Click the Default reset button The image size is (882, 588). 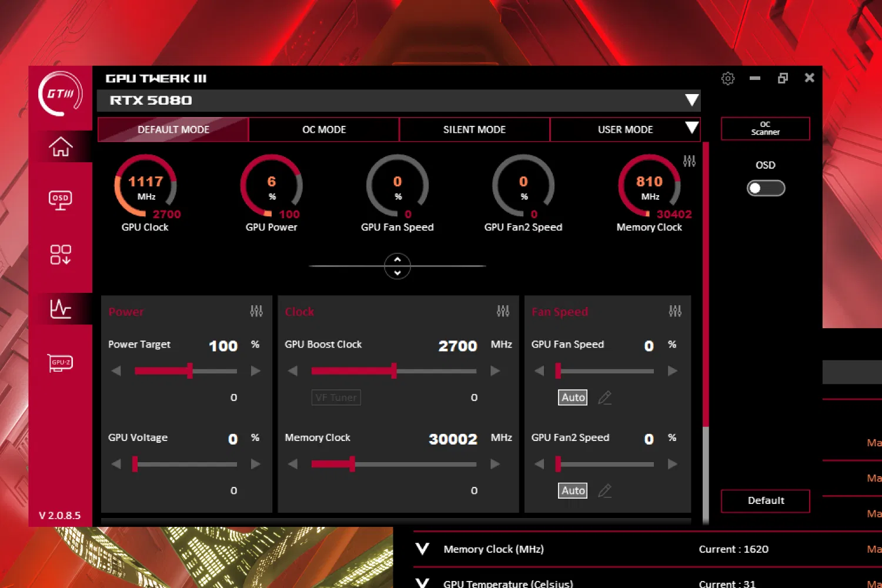(x=766, y=501)
